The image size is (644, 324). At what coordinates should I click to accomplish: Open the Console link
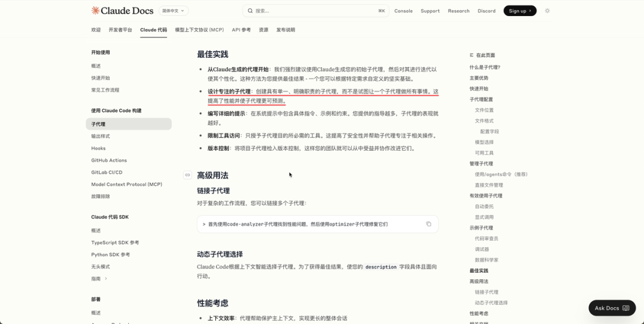[403, 11]
